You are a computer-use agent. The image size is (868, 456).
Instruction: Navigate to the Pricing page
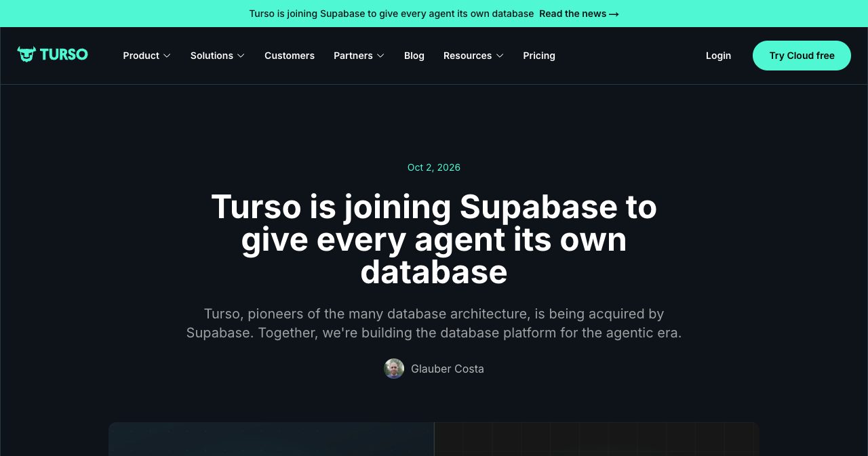click(x=539, y=56)
